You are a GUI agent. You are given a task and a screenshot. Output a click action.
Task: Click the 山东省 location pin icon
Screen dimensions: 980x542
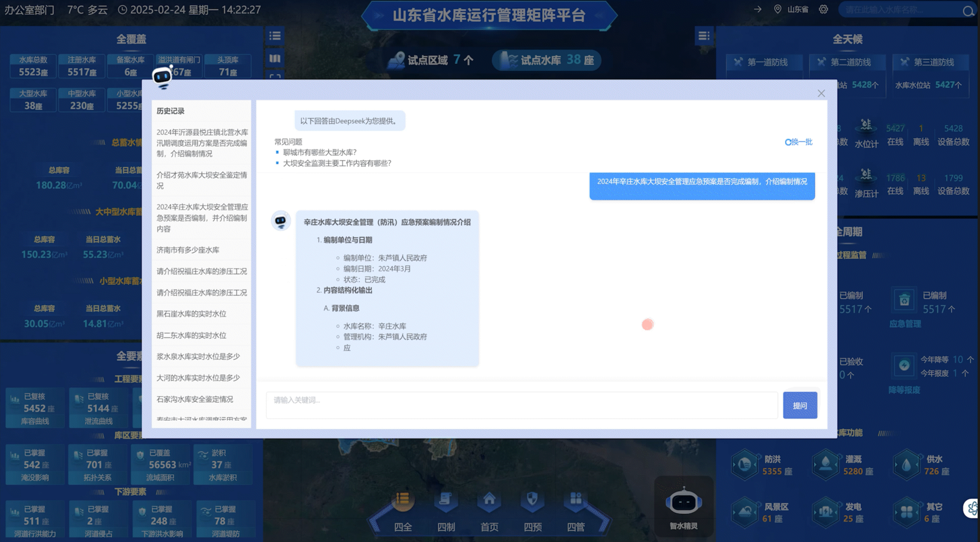(x=777, y=9)
